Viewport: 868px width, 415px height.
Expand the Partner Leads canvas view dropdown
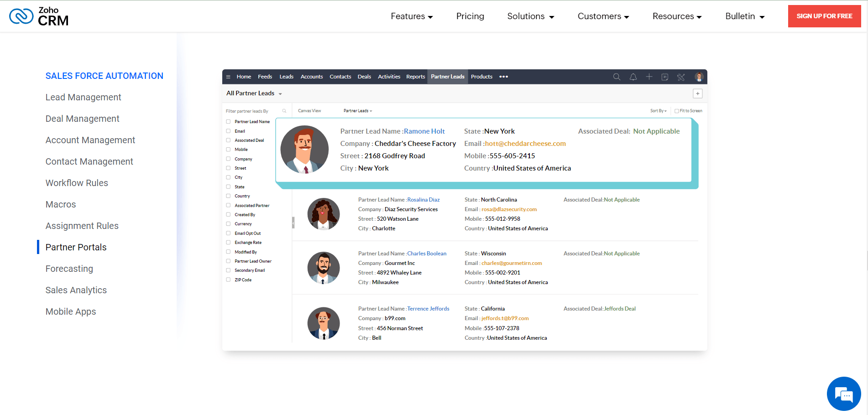coord(358,110)
